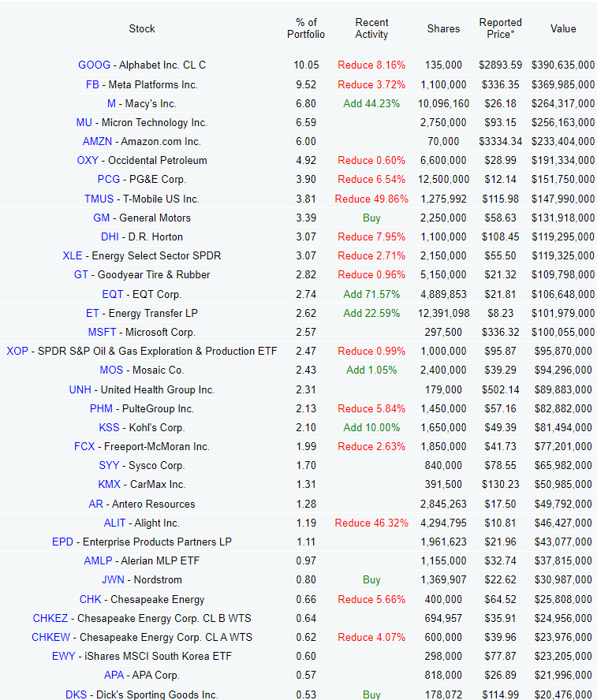Open the AR ticker link

96,505
